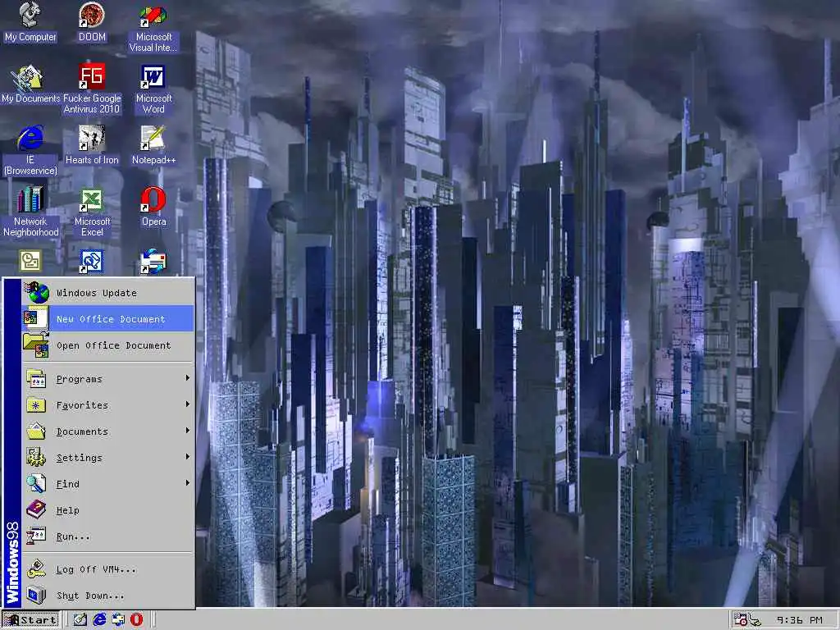This screenshot has width=840, height=630.
Task: Click the arrow beside Settings
Action: (x=188, y=457)
